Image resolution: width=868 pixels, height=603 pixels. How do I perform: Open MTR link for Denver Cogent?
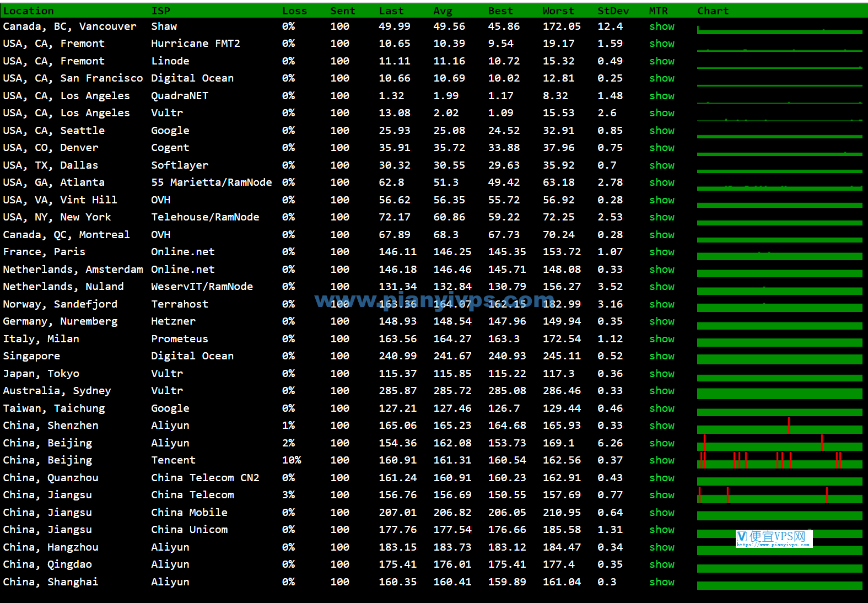click(661, 148)
